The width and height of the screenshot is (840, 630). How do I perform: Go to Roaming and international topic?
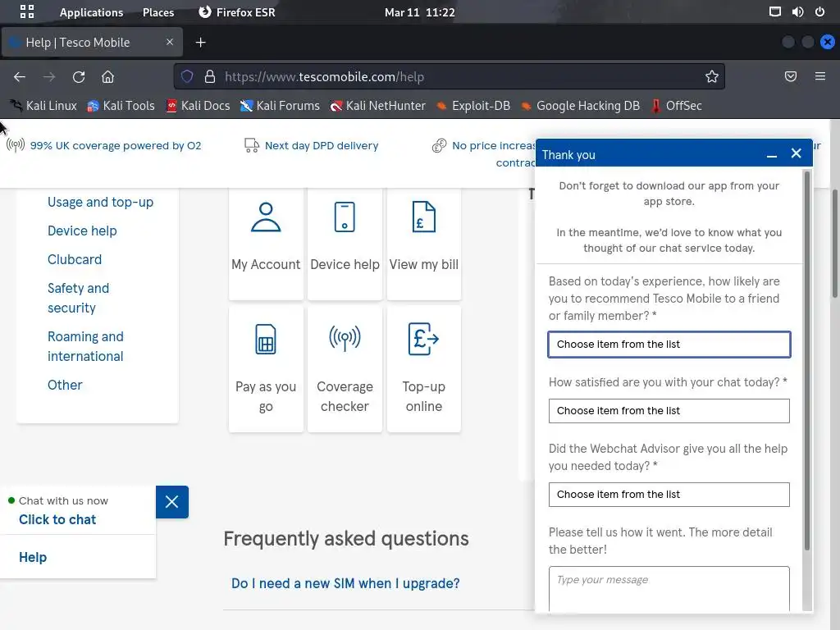tap(85, 347)
